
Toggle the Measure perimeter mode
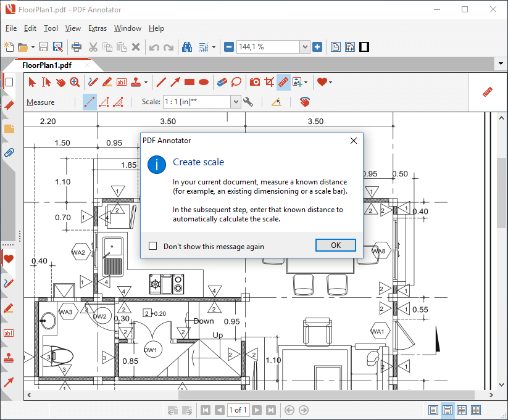tap(104, 102)
